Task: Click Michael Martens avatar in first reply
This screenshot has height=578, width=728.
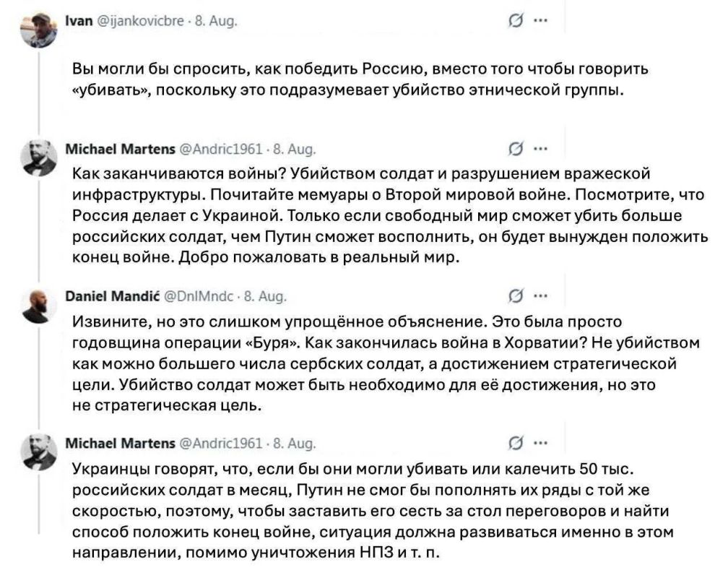Action: click(39, 158)
